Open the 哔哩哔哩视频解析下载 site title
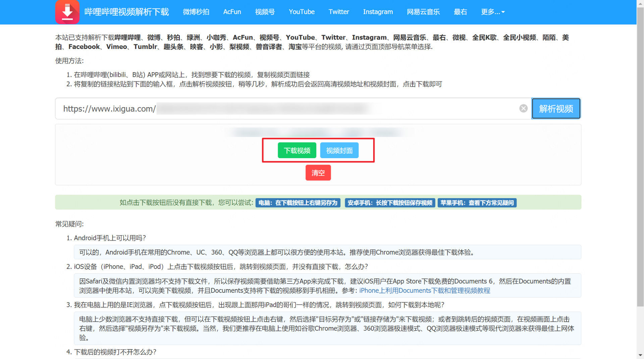This screenshot has width=644, height=359. (127, 12)
